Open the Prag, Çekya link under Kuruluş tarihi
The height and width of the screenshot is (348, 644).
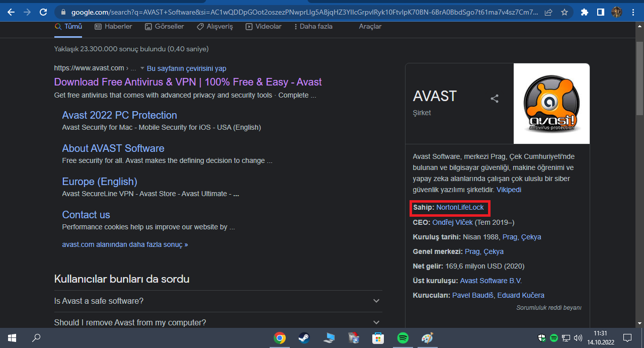pos(522,236)
